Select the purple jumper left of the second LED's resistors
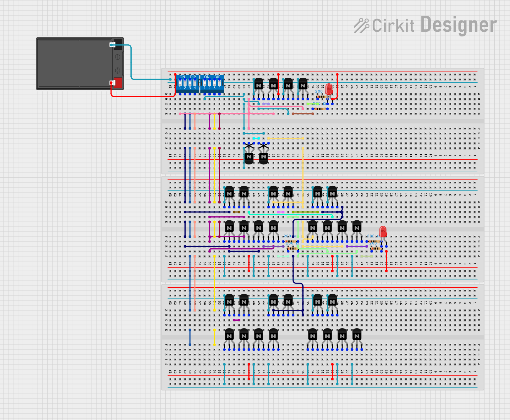Image resolution: width=510 pixels, height=420 pixels. coord(357,246)
